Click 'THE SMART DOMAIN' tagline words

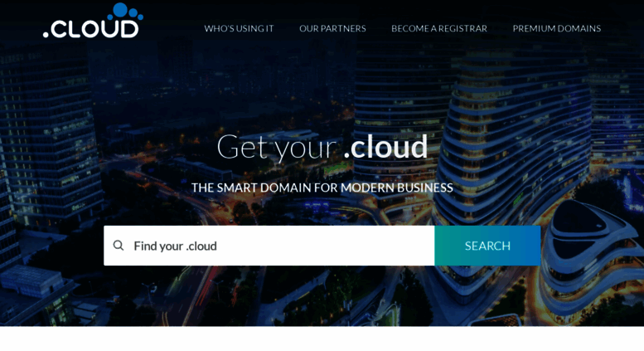(x=251, y=188)
